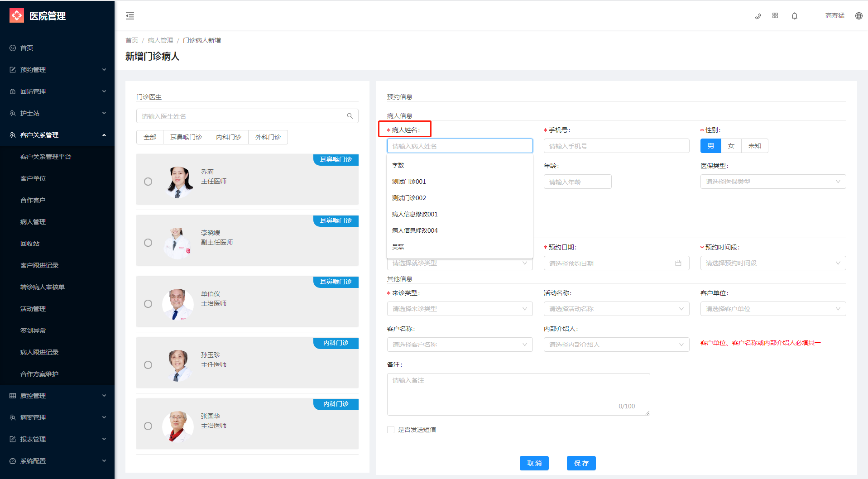Click the calendar icon in the appointment date field

click(x=678, y=263)
